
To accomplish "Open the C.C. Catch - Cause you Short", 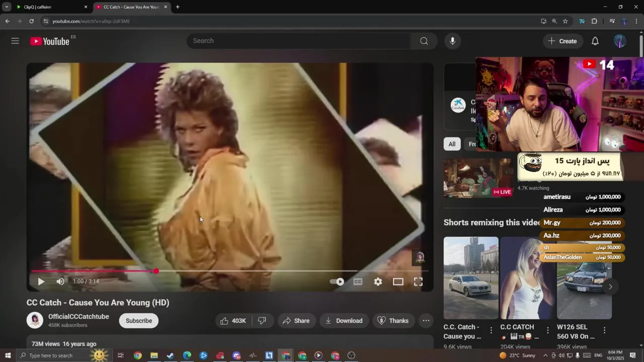I will (471, 278).
